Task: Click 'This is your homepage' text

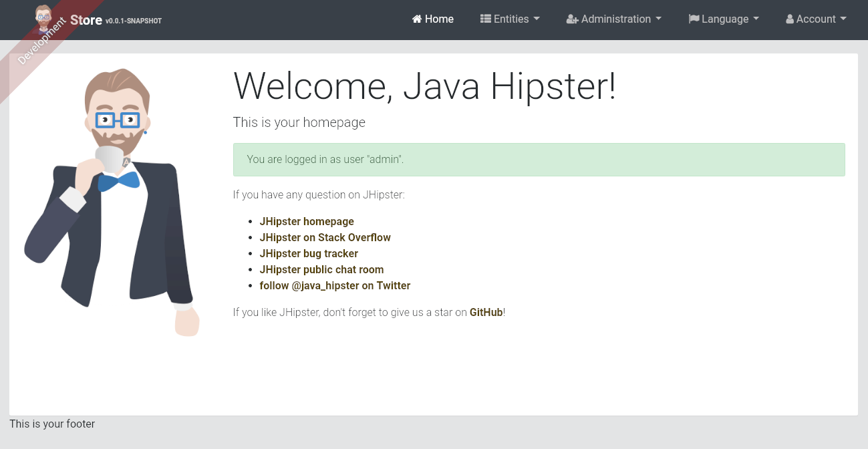Action: pyautogui.click(x=299, y=122)
